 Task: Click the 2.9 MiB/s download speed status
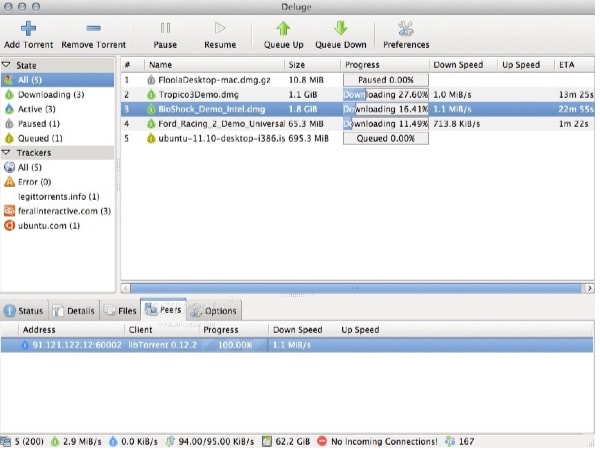coord(77,442)
